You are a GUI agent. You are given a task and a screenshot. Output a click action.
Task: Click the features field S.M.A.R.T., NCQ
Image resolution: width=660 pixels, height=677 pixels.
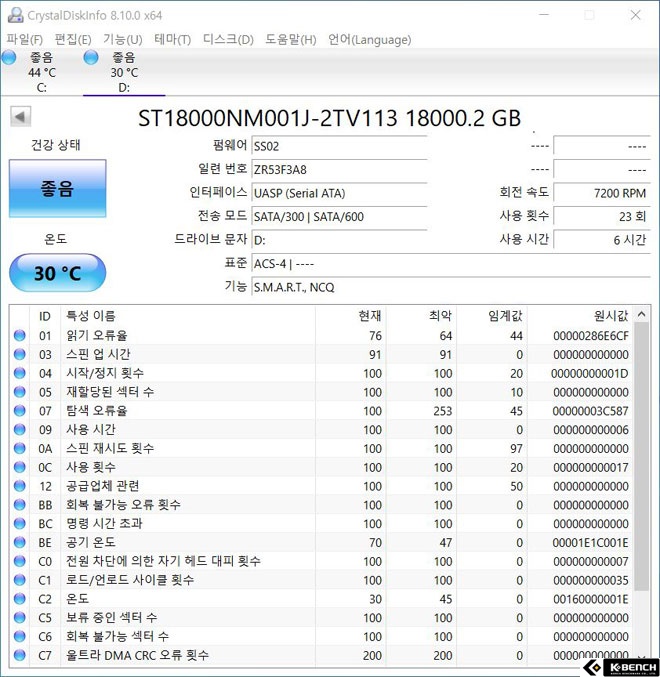click(x=451, y=287)
